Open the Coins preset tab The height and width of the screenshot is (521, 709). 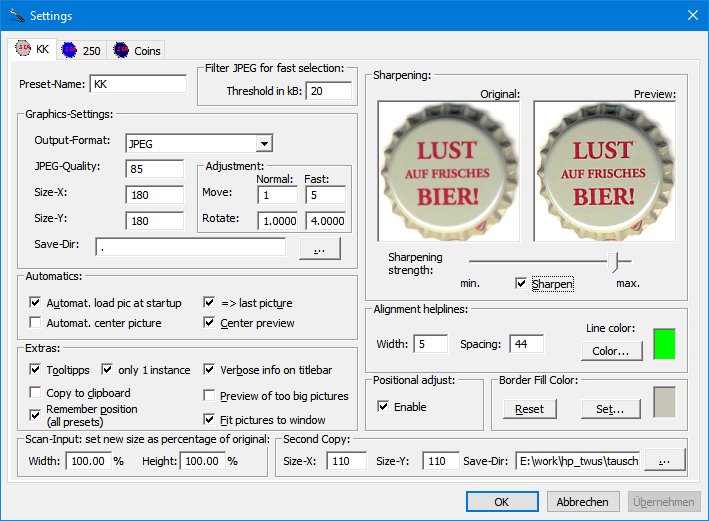[136, 50]
